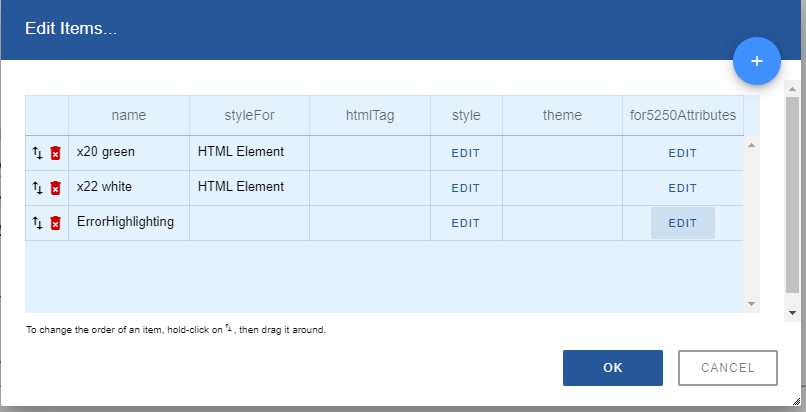Click reorder arrows icon for x20 green row
The width and height of the screenshot is (806, 412).
pos(38,153)
